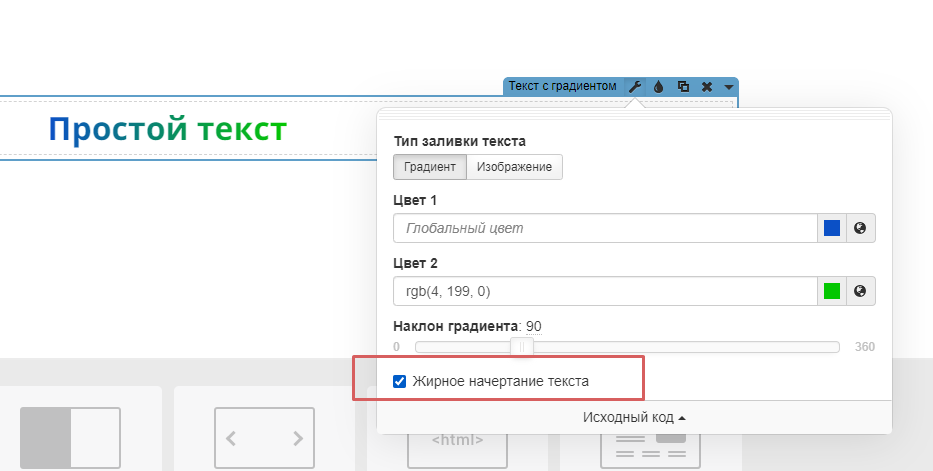Click the Цвет 1 input field

[x=605, y=228]
